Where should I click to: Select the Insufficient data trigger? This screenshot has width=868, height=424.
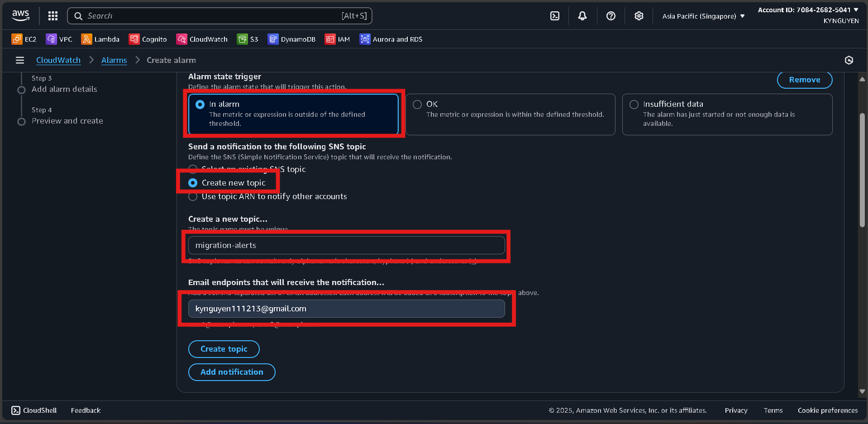point(634,104)
